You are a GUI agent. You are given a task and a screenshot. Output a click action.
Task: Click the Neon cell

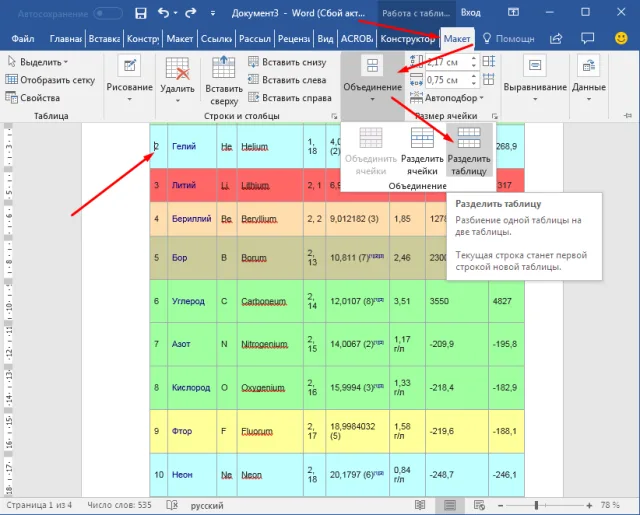[x=270, y=475]
